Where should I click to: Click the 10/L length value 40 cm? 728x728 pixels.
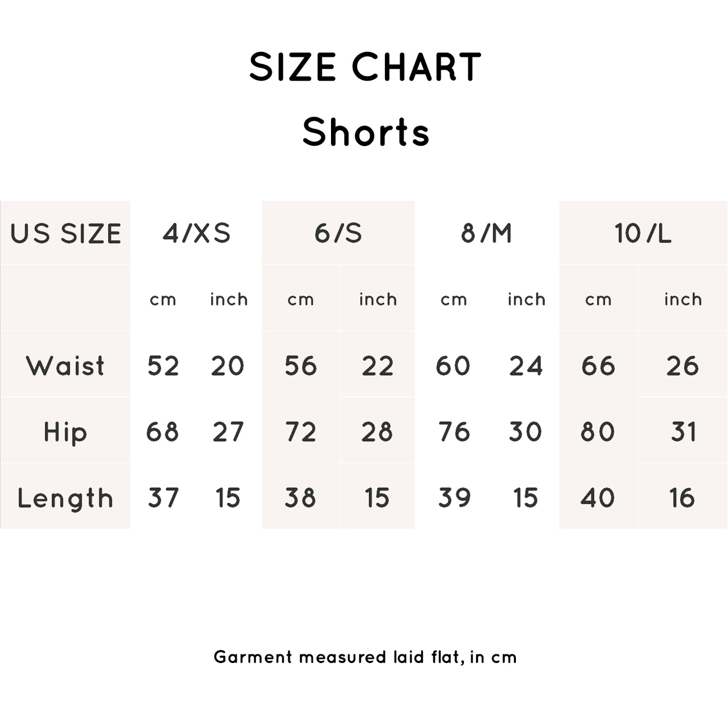coord(598,498)
